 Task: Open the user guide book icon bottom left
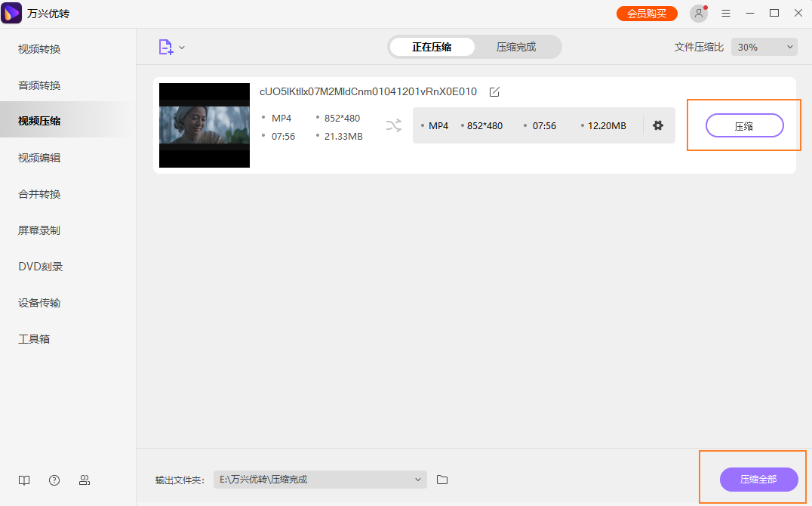pyautogui.click(x=23, y=480)
